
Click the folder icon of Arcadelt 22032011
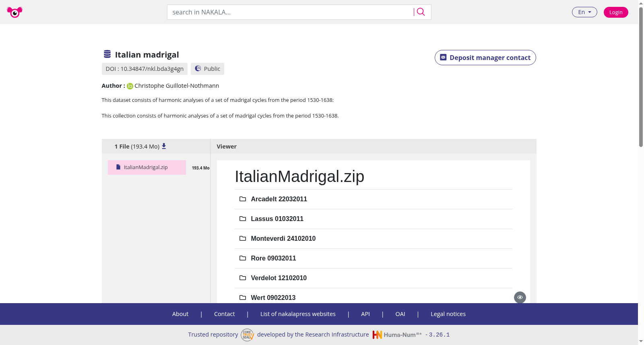[x=243, y=199]
